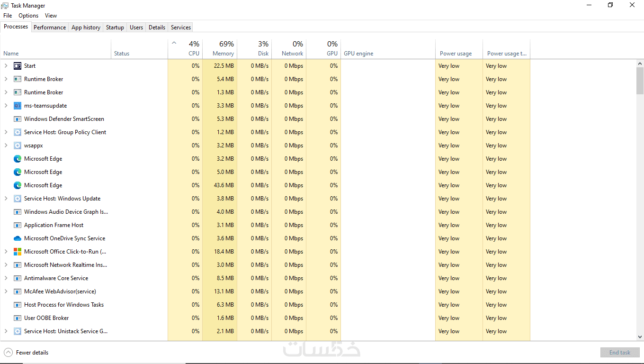Expand Antimalware Core Service
The height and width of the screenshot is (364, 644).
click(6, 278)
